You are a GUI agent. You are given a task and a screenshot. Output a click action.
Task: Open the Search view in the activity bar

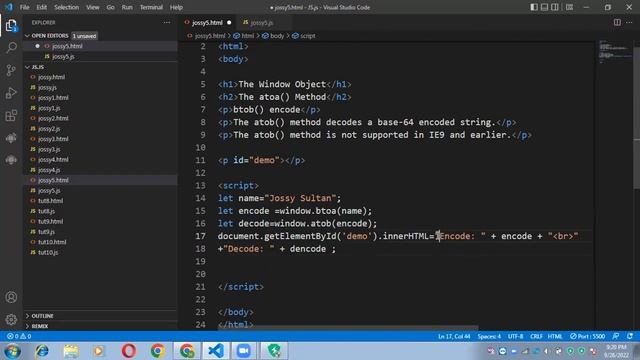[x=11, y=47]
